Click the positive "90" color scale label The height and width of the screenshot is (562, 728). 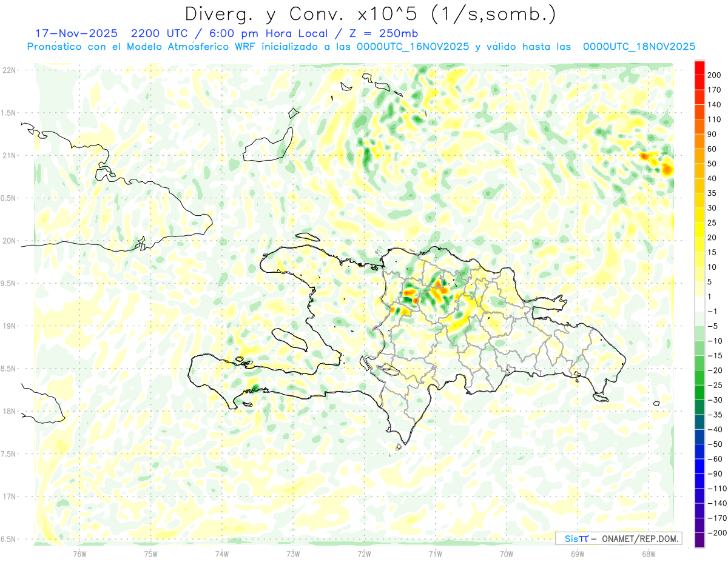pyautogui.click(x=713, y=134)
